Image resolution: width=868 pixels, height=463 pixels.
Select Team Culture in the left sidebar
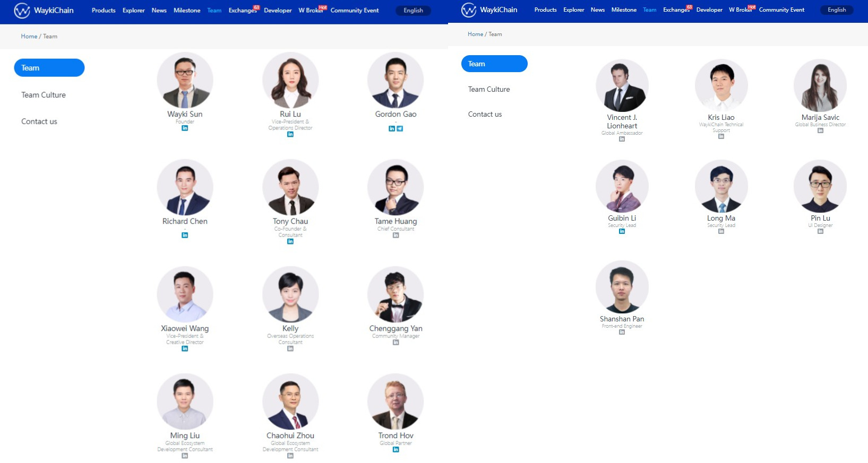44,95
